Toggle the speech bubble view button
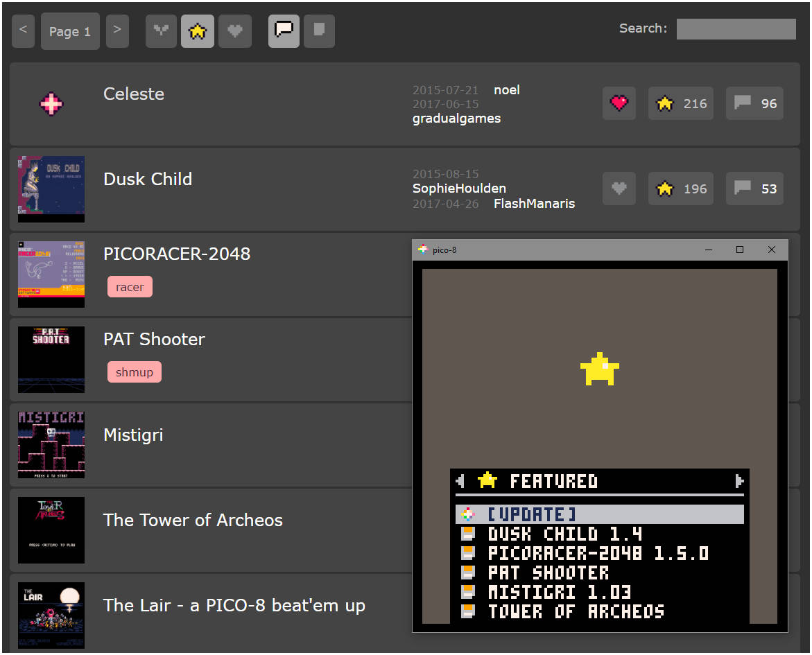This screenshot has height=655, width=812. (284, 31)
